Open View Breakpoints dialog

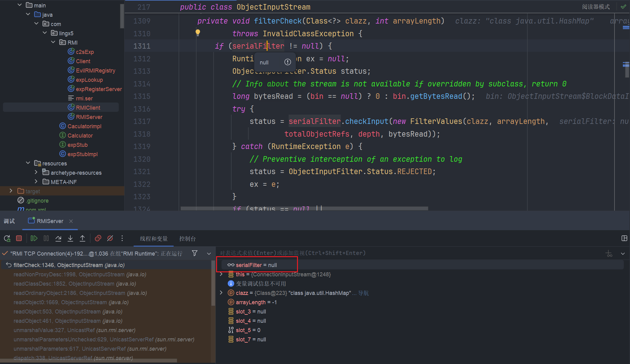[98, 238]
